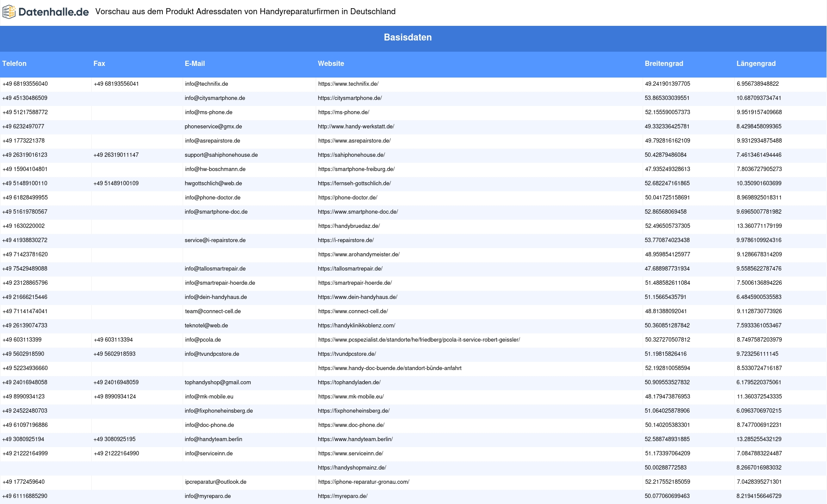Click the email support@sahiphonehouse.de
827x504 pixels.
coord(221,155)
